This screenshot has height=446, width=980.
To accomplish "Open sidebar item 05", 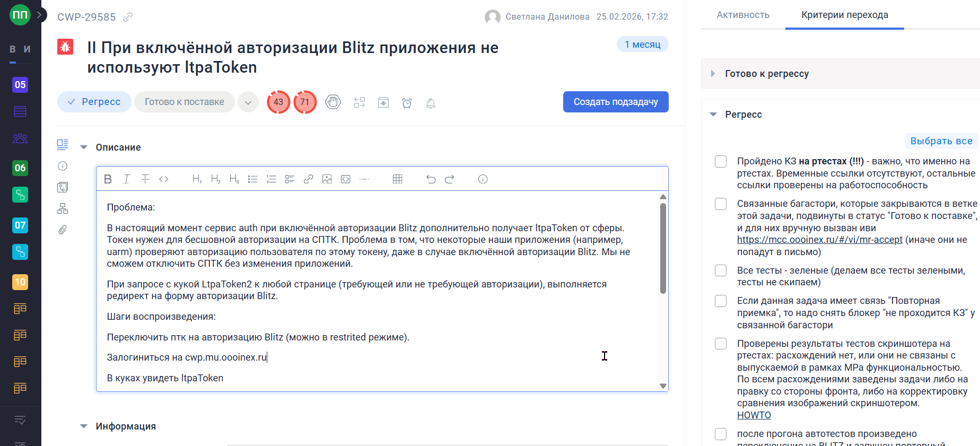I will tap(20, 84).
